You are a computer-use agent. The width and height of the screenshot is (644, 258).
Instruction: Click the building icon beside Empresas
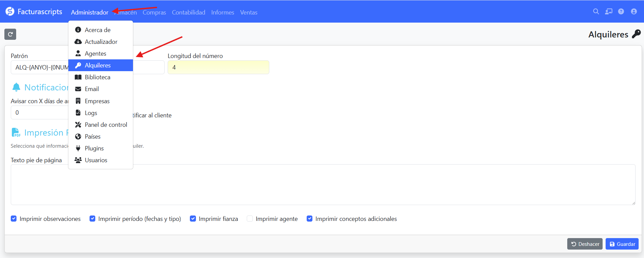(78, 101)
